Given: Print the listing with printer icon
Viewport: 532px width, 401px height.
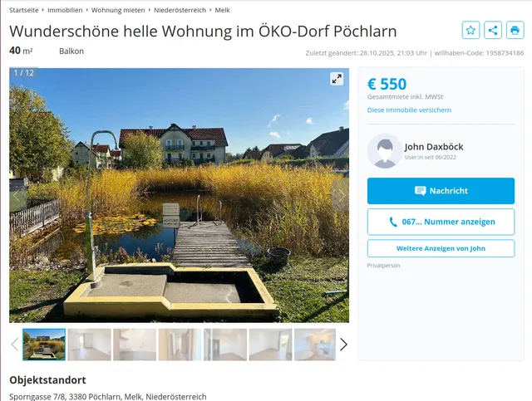Looking at the screenshot, I should (x=515, y=31).
